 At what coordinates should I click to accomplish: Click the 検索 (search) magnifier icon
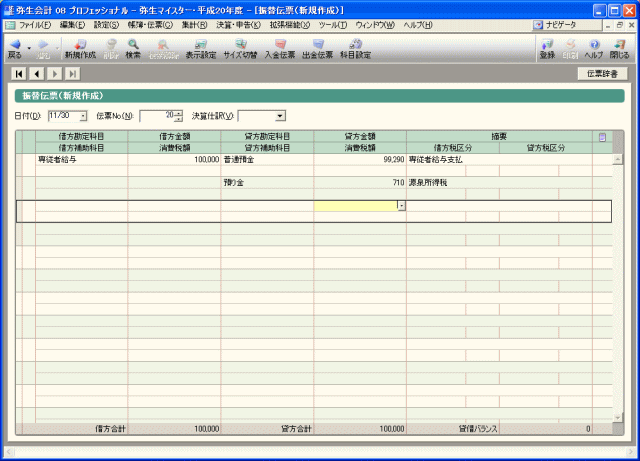(133, 45)
